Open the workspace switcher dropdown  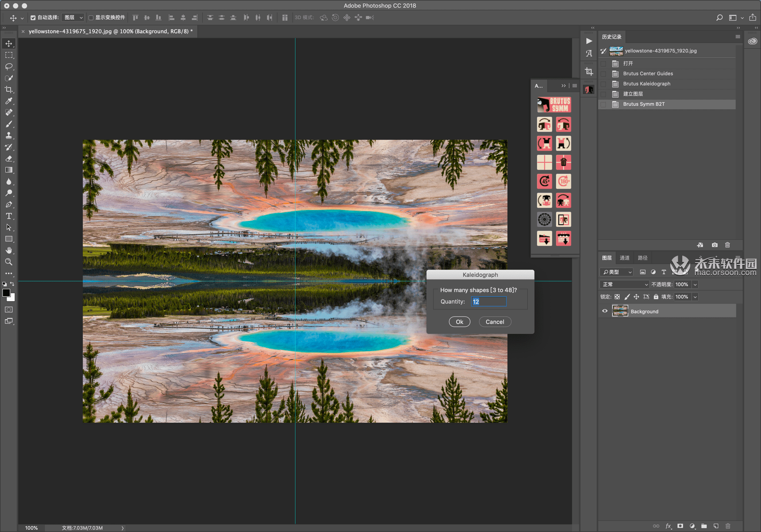tap(736, 18)
